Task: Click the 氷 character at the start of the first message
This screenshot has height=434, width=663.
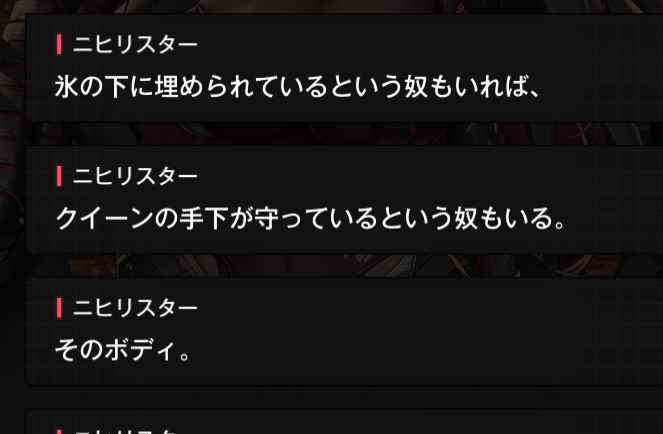Action: pyautogui.click(x=67, y=87)
